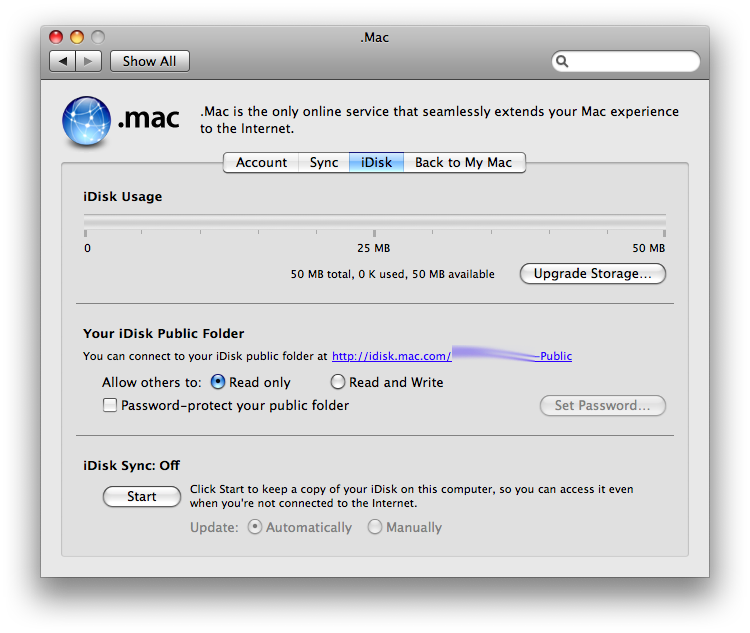The width and height of the screenshot is (750, 633).
Task: Click the 'Your iDisk Public Folder' heading
Action: pos(164,333)
